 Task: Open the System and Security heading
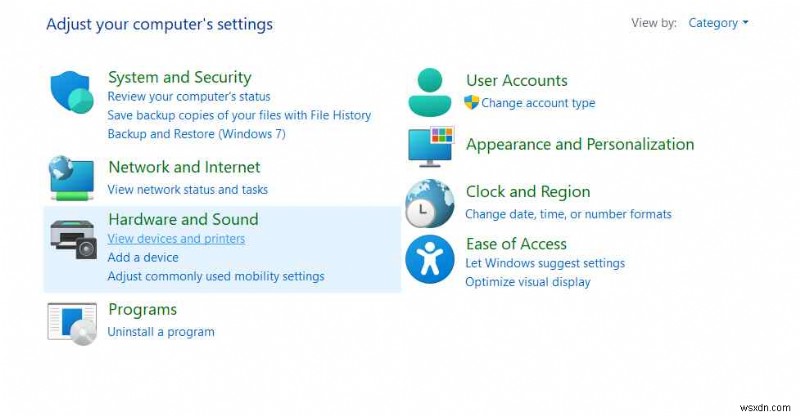(180, 77)
